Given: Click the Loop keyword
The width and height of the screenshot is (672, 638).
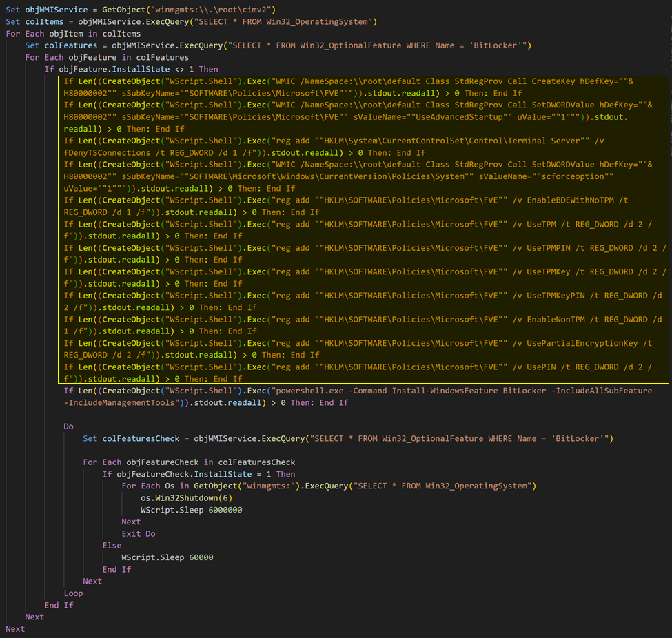Looking at the screenshot, I should click(x=73, y=593).
